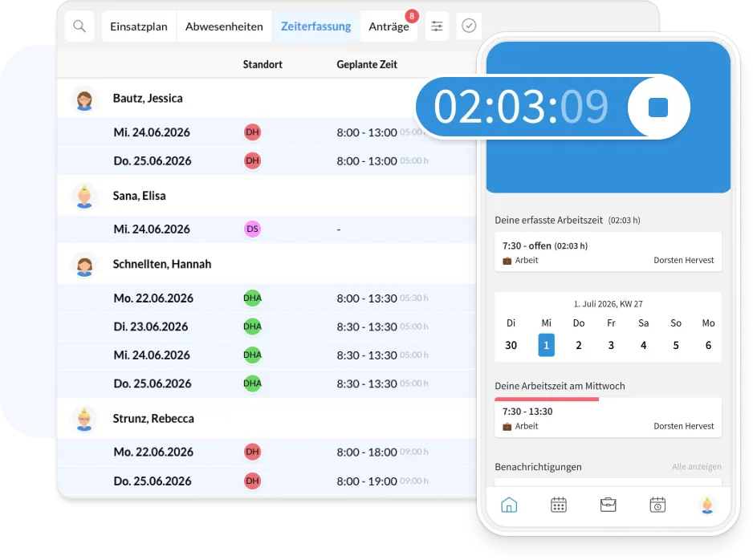Click the Alle anzeigen link
This screenshot has height=560, width=753.
click(696, 466)
